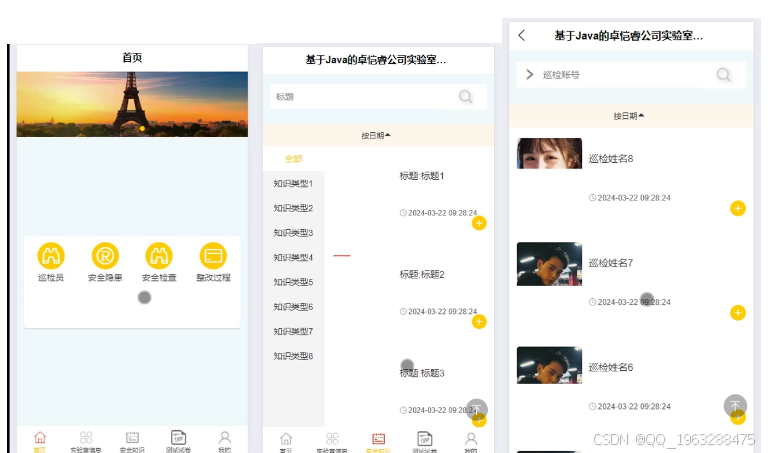Open the 安全检查 icon on home screen
Image resolution: width=770 pixels, height=453 pixels.
(x=159, y=256)
